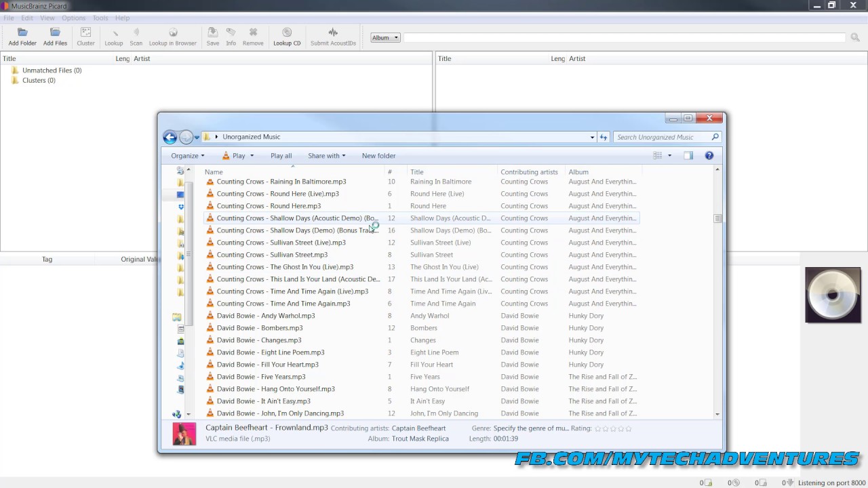This screenshot has height=488, width=868.
Task: Click the Picard search text field
Action: (625, 38)
